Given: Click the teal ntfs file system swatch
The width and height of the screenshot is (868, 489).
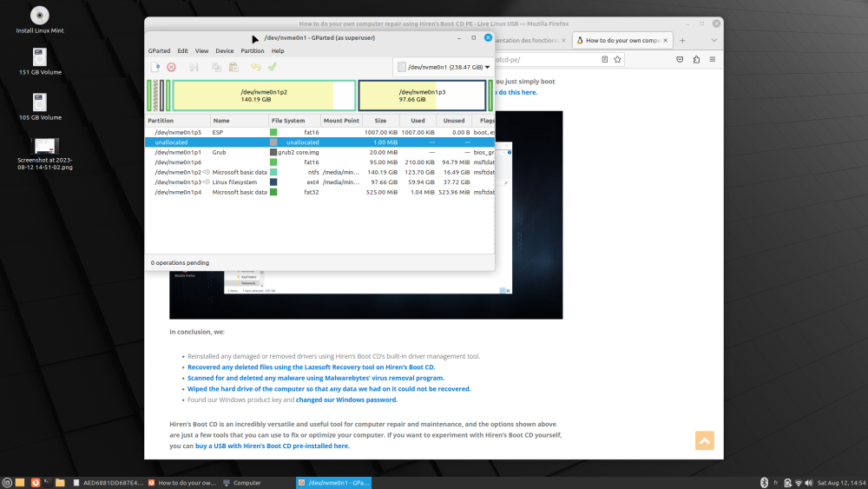Looking at the screenshot, I should point(273,172).
